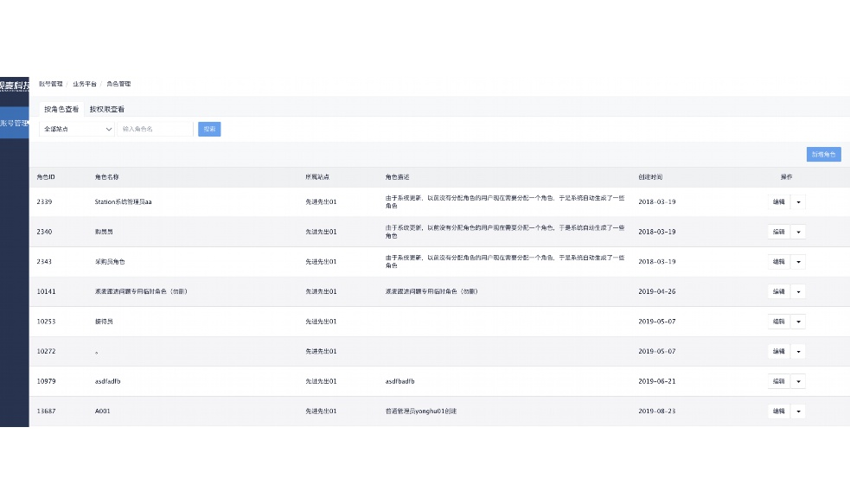Click the 输入角色名 search input field
Image resolution: width=850 pixels, height=504 pixels.
(156, 129)
